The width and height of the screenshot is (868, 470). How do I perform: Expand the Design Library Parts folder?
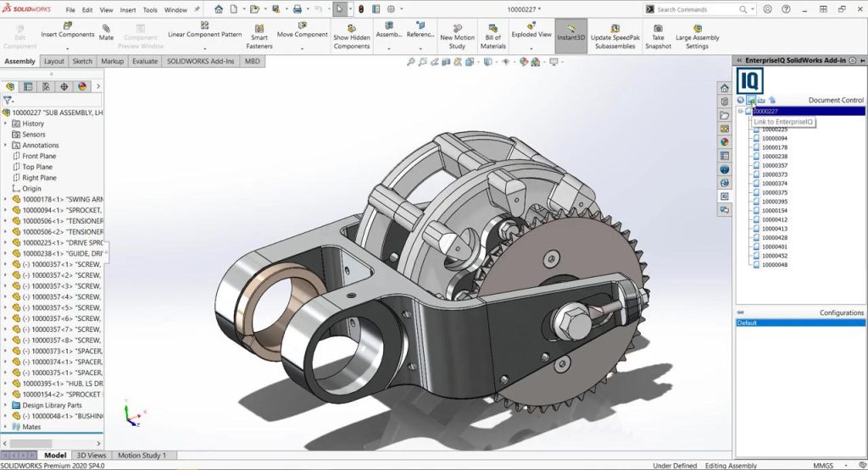(6, 405)
